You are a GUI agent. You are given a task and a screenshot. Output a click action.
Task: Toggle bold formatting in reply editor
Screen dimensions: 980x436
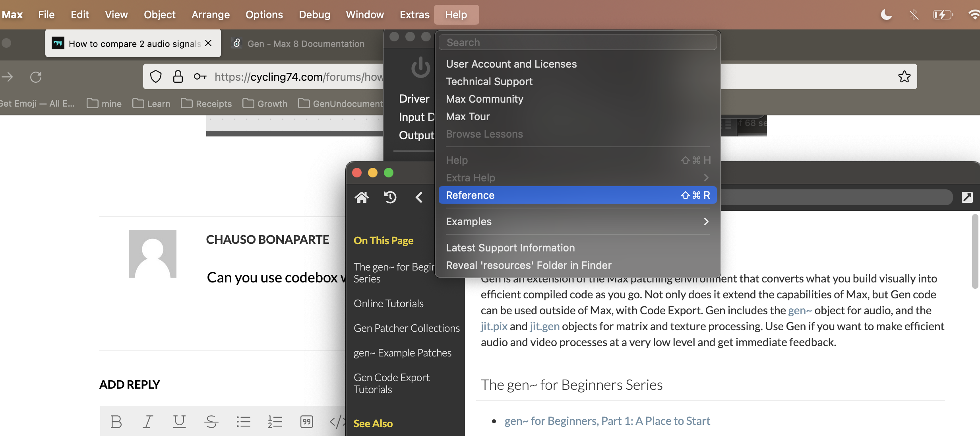coord(116,421)
